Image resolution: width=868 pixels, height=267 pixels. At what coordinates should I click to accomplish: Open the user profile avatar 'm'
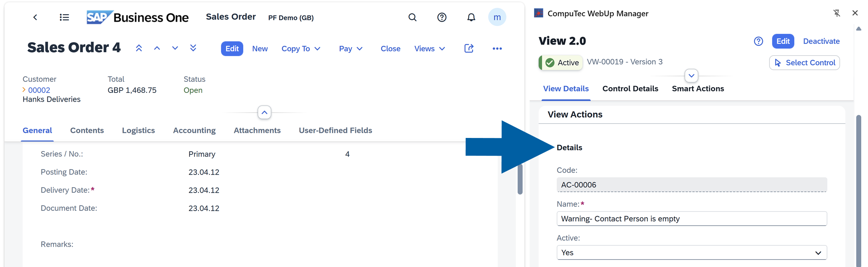[x=497, y=17]
